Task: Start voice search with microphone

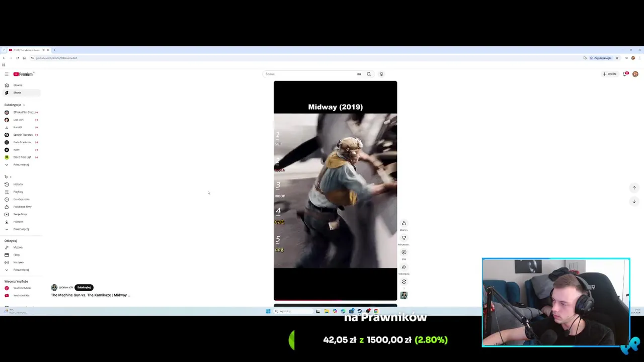Action: pyautogui.click(x=381, y=74)
